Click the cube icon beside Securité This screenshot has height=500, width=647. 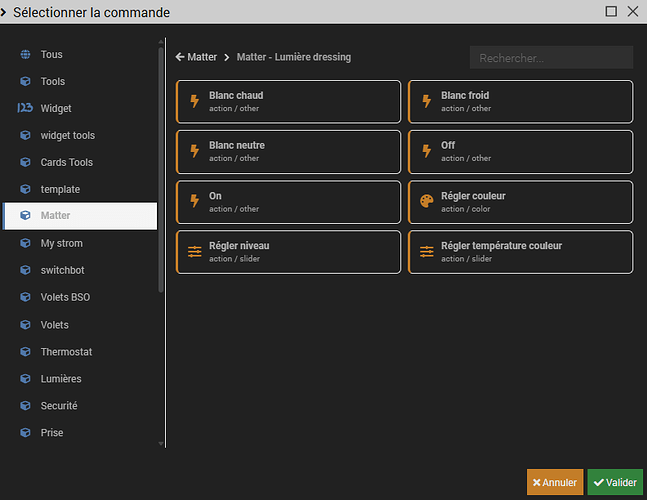click(x=25, y=406)
